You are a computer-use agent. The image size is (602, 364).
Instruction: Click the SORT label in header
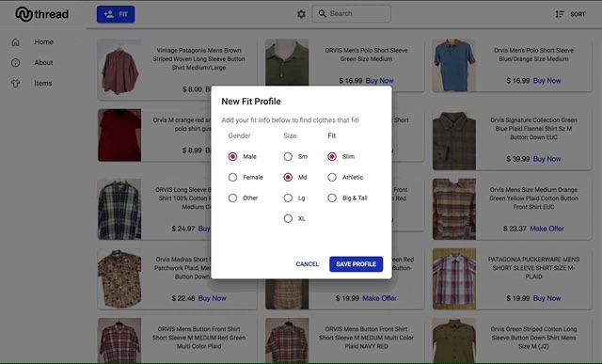[x=578, y=14]
